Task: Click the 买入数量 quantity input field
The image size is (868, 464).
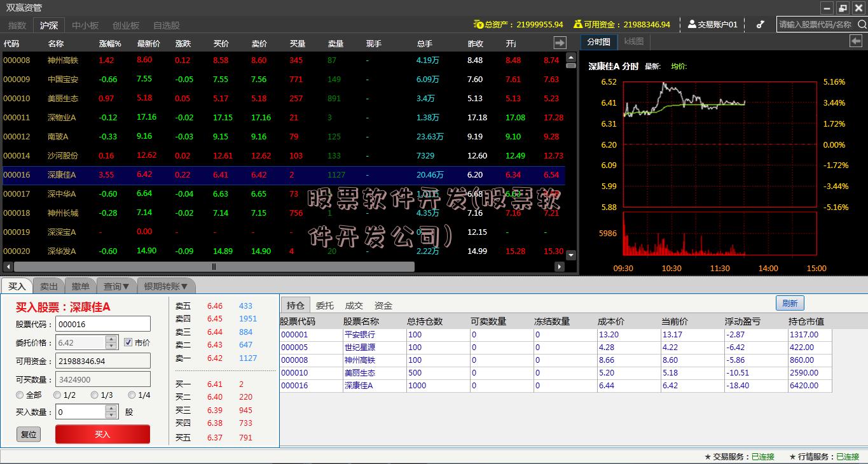Action: pos(81,412)
